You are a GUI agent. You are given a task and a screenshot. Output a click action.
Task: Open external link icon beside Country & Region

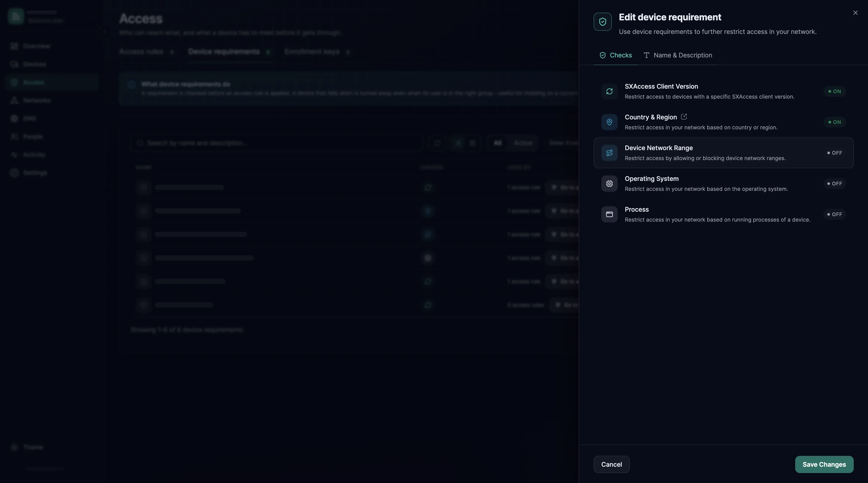(x=684, y=117)
